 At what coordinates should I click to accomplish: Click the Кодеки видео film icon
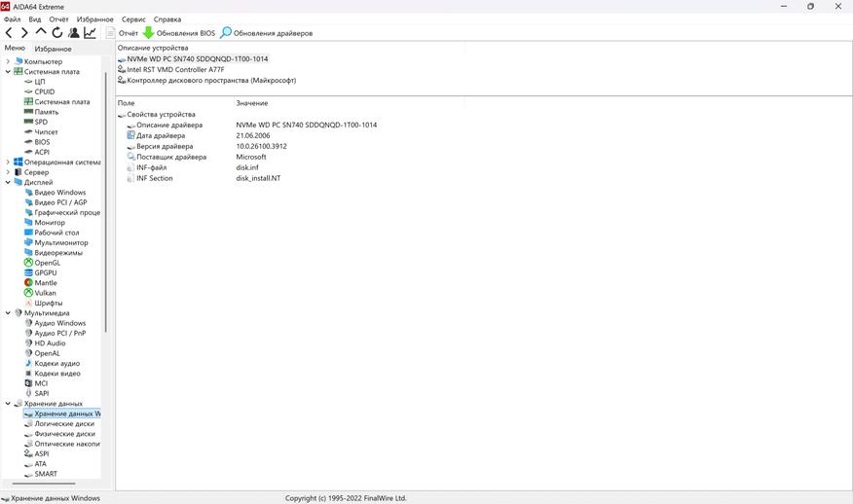coord(29,373)
